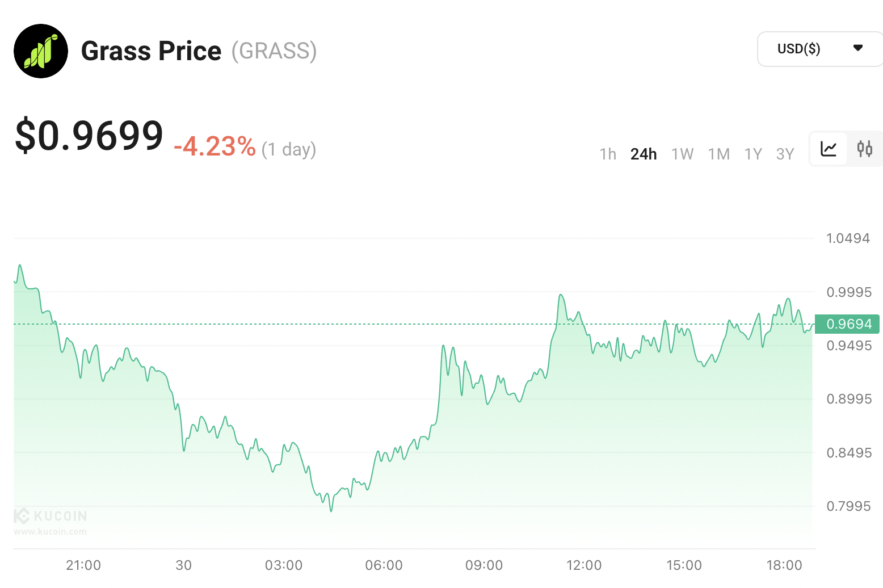Switch chart to 1M range
Screen dimensions: 883x588
[x=719, y=154]
